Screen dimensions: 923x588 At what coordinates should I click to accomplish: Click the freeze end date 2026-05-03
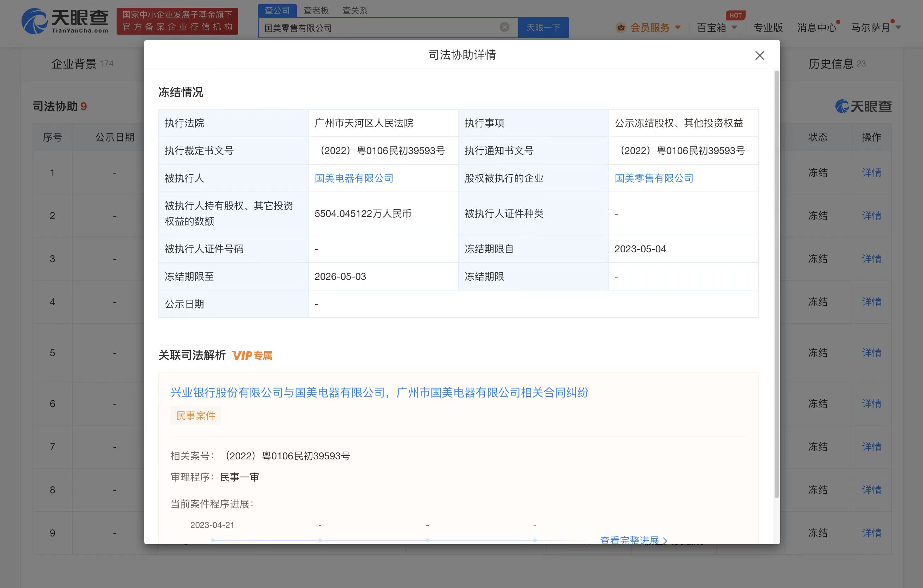point(340,276)
